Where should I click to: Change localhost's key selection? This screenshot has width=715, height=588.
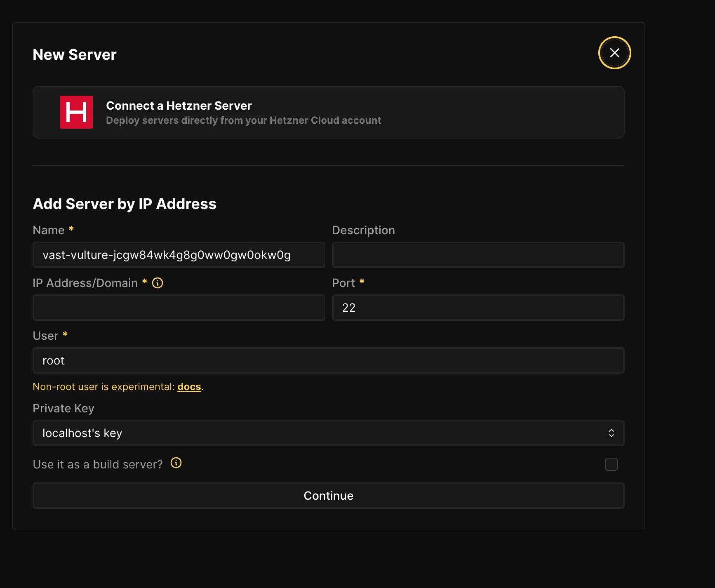329,433
